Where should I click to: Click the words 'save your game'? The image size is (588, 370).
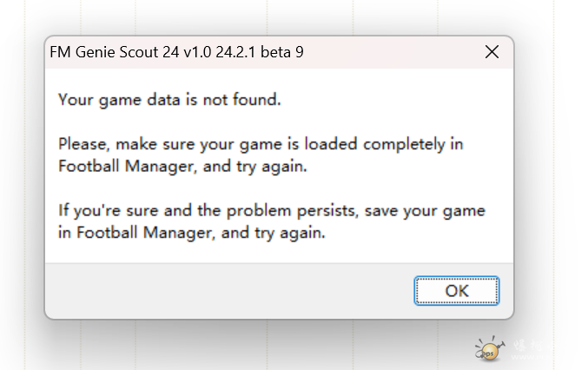tap(439, 211)
